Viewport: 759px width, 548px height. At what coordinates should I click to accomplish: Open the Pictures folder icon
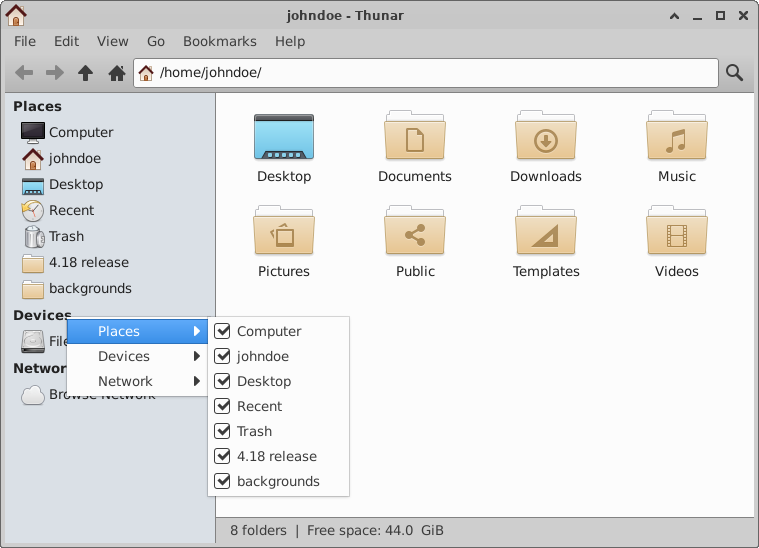pyautogui.click(x=284, y=231)
